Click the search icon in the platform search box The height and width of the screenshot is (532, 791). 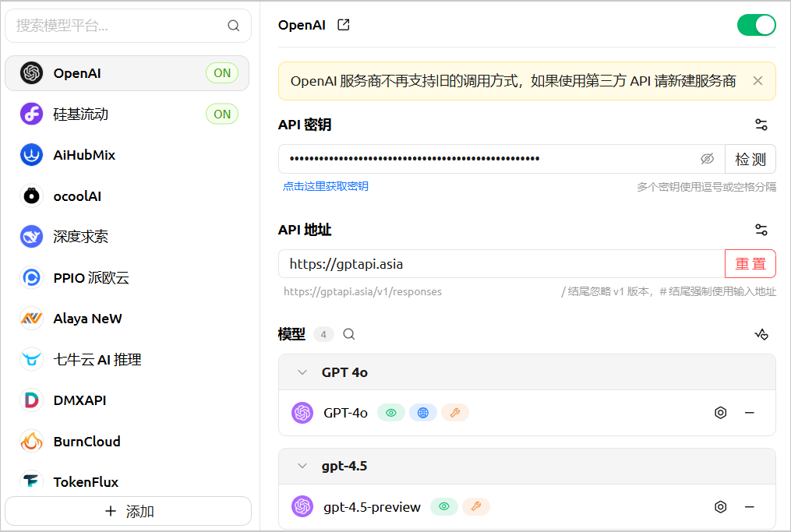coord(233,26)
